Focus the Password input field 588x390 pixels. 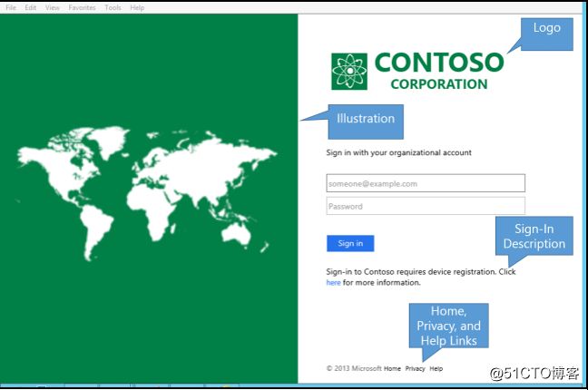coord(426,206)
